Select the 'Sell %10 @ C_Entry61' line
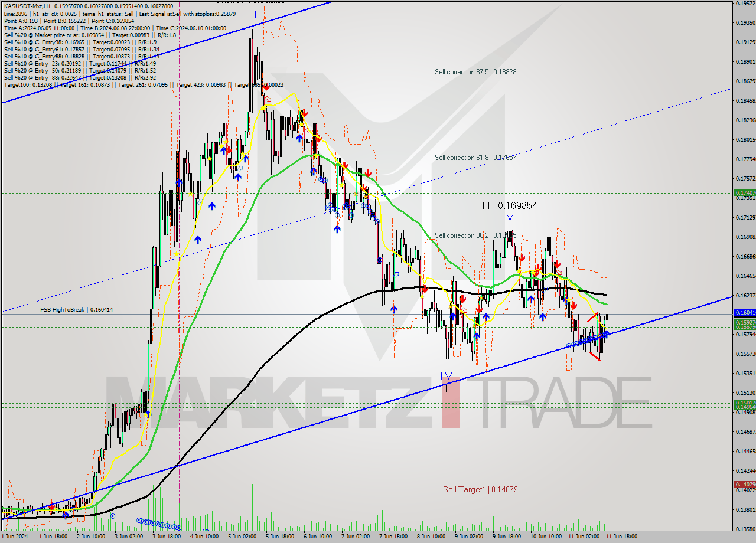756x543 pixels. 82,50
